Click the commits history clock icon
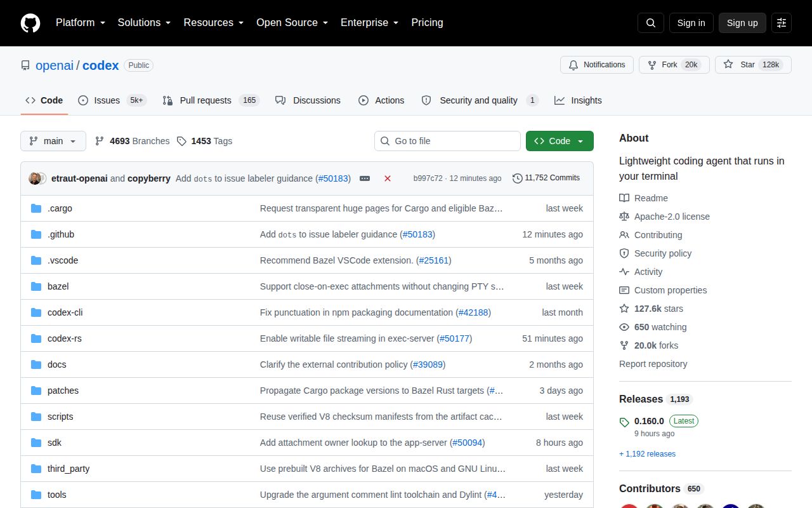The width and height of the screenshot is (812, 508). click(x=518, y=178)
